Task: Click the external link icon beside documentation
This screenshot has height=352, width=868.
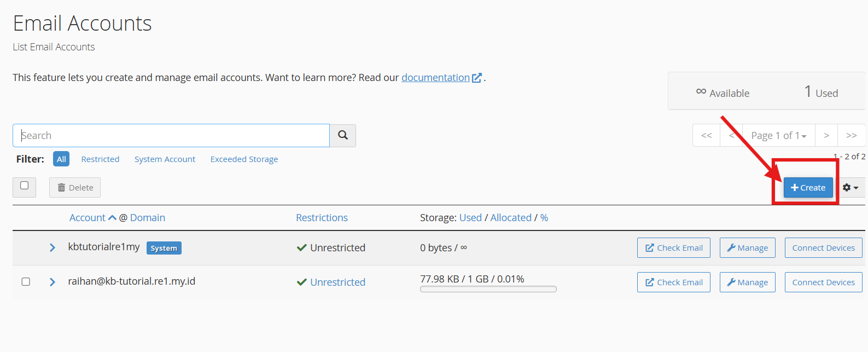Action: click(x=477, y=78)
